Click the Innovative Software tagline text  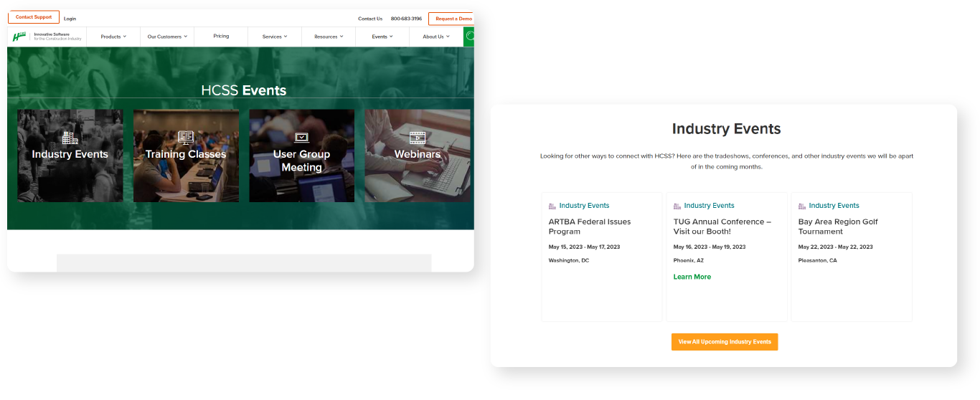(x=57, y=36)
